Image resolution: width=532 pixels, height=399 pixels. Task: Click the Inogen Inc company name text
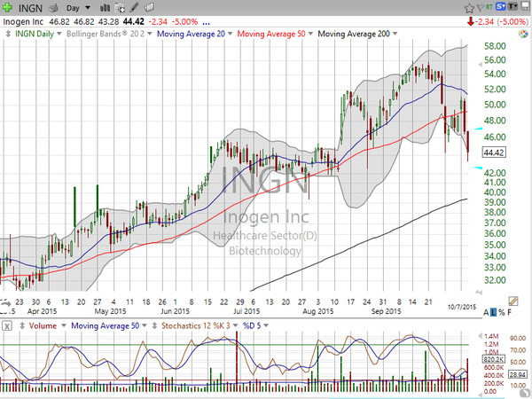coord(23,21)
